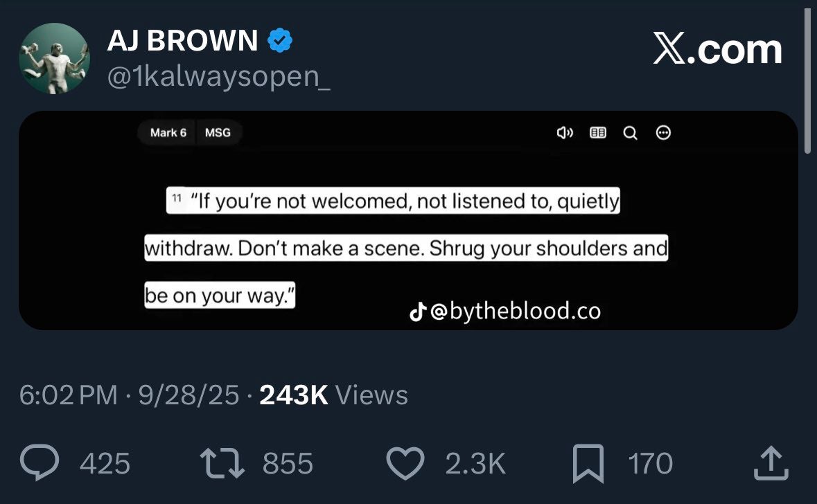Image resolution: width=817 pixels, height=504 pixels.
Task: Open the MSG version selector
Action: [x=218, y=133]
